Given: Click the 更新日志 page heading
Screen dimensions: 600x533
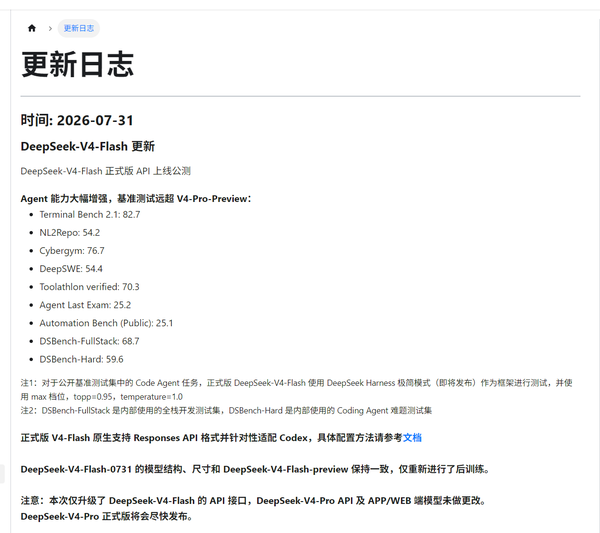Looking at the screenshot, I should click(x=77, y=64).
